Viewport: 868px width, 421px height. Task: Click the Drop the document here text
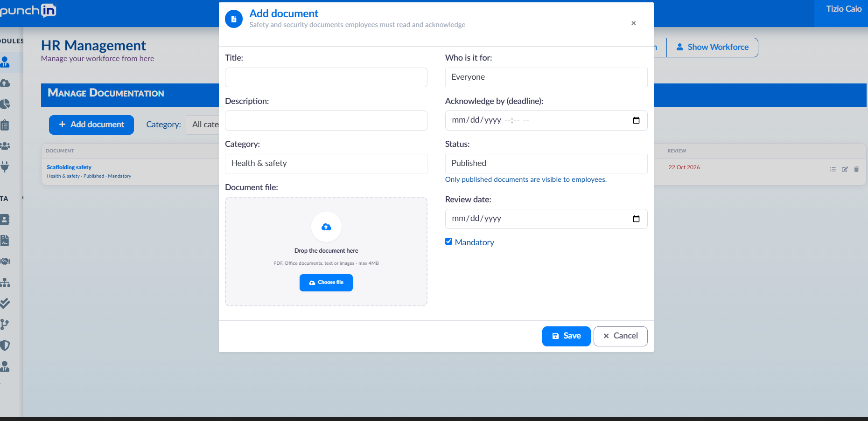coord(326,251)
